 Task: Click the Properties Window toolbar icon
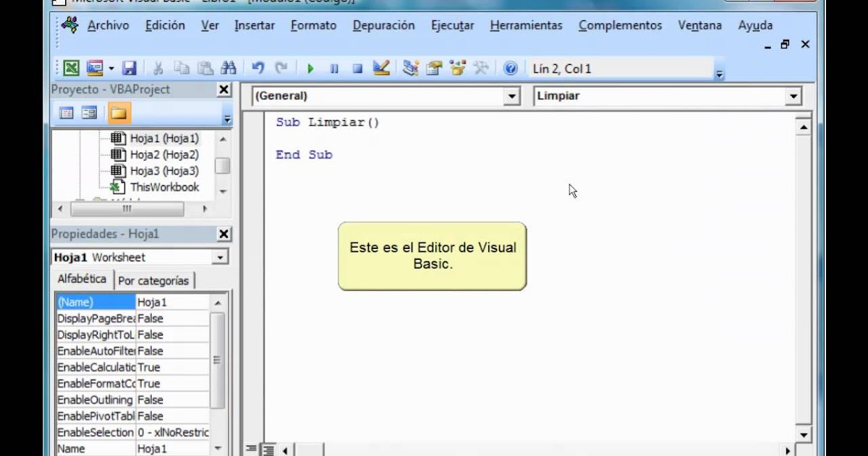433,67
